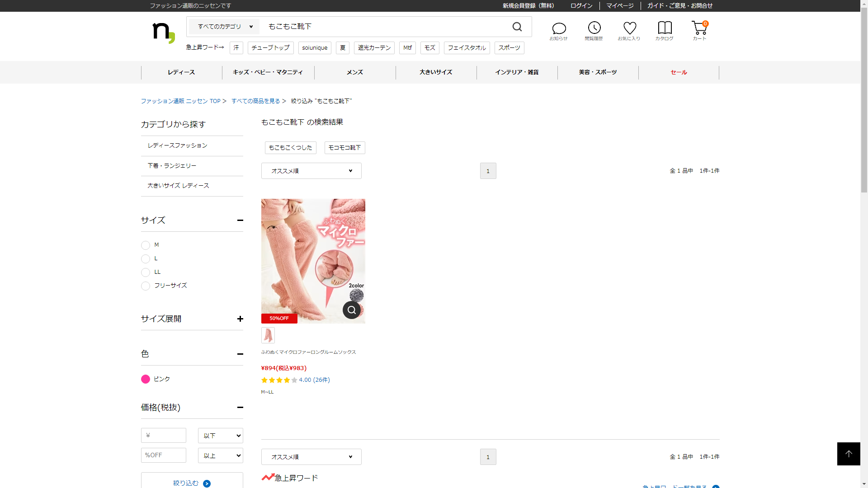Click the 絞り込む filter button
Screen dimensions: 868x488
pos(192,483)
